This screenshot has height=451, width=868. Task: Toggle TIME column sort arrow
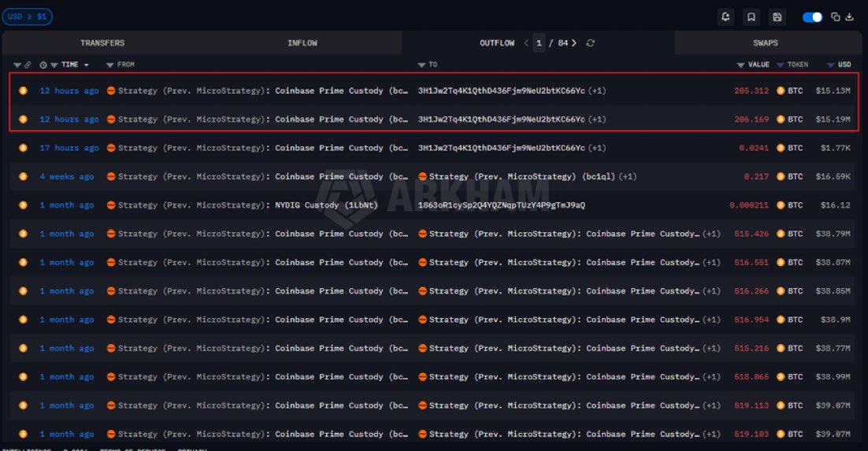(x=87, y=65)
